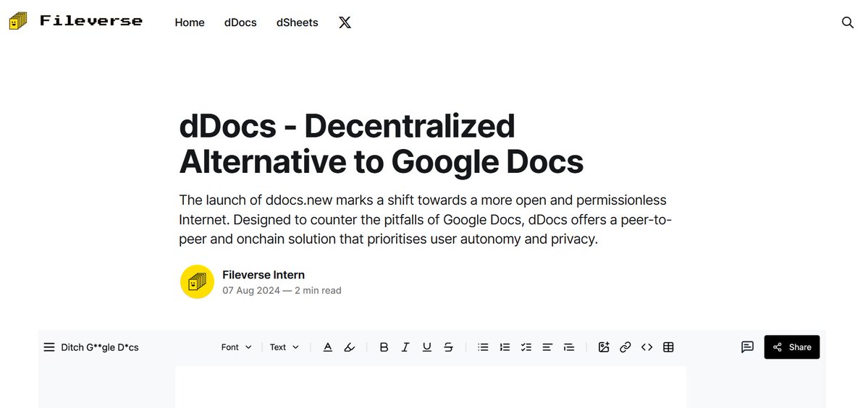Insert a code block
868x408 pixels.
point(647,347)
